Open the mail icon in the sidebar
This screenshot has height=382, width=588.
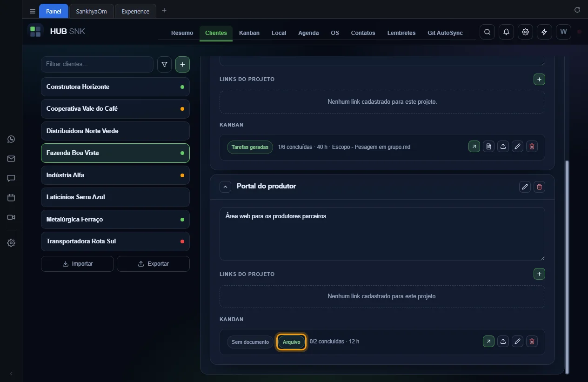coord(11,159)
